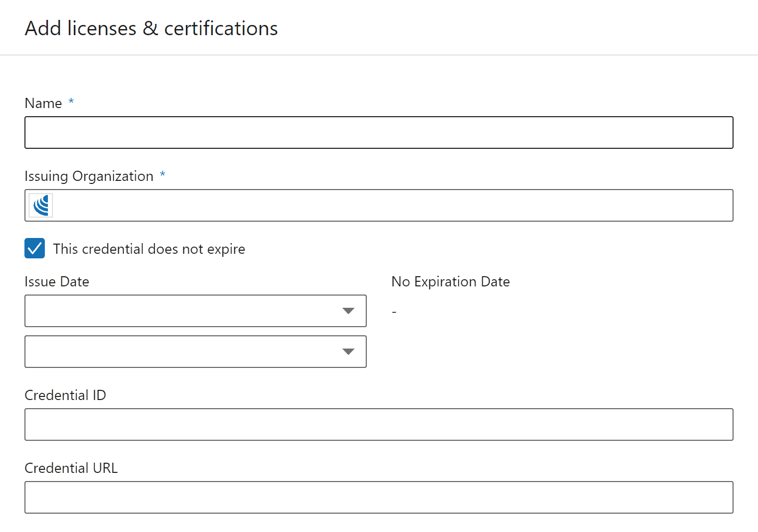The image size is (758, 532).
Task: Click the required asterisk beside Issuing Organization
Action: pos(163,174)
